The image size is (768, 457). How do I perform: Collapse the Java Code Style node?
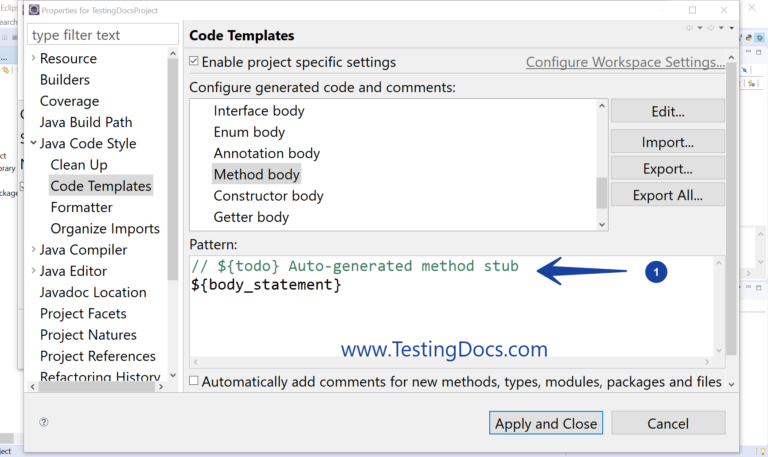coord(33,144)
